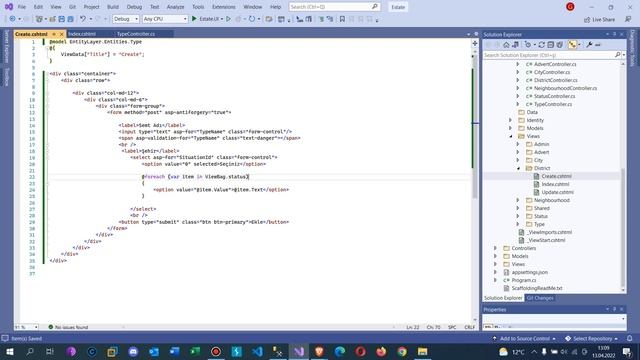This screenshot has height=360, width=640.
Task: Select StatusController.cs in Solution Explorer
Action: (x=554, y=96)
